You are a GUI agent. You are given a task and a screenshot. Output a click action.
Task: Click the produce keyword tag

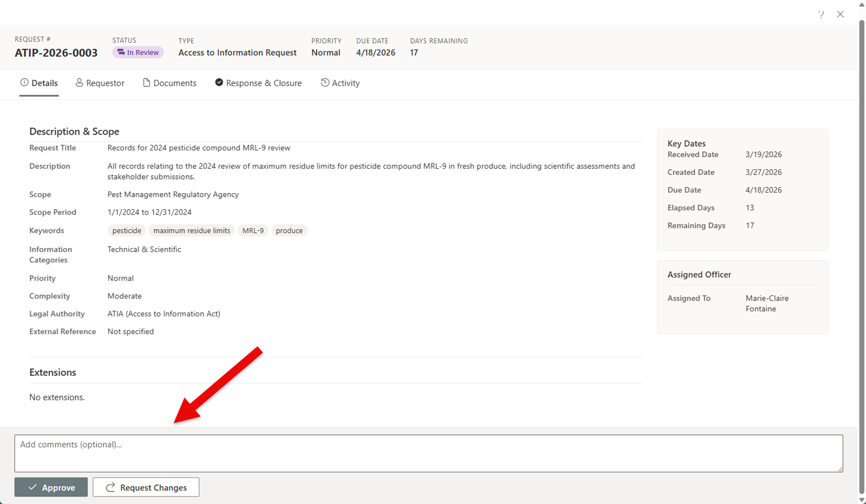pyautogui.click(x=289, y=230)
